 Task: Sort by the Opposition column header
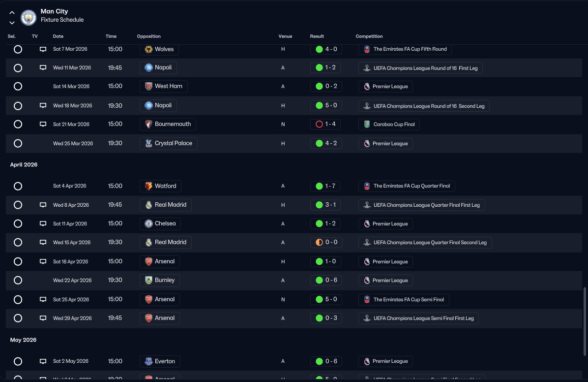click(148, 36)
